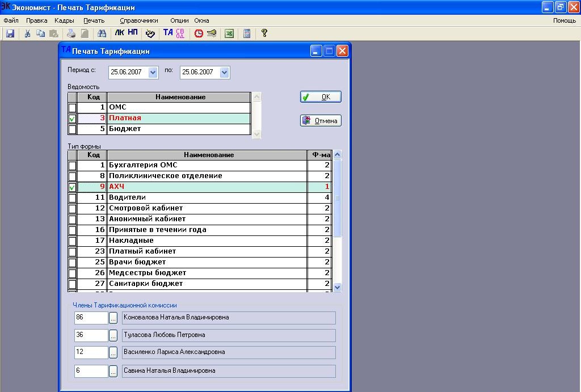Click the commission member code field 36

click(x=91, y=335)
